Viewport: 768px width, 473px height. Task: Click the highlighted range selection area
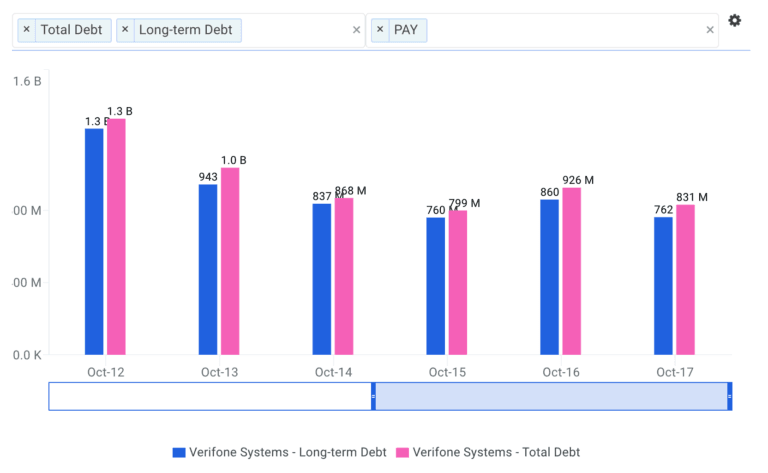(550, 396)
